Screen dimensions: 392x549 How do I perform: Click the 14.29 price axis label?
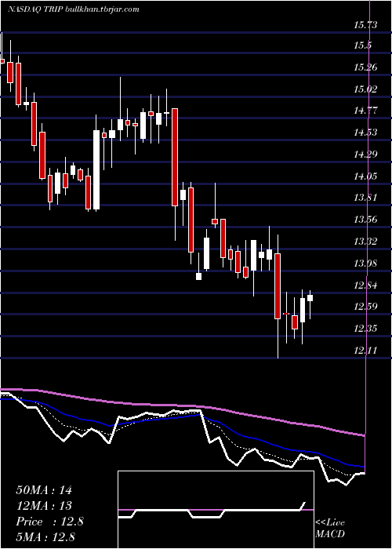click(x=366, y=154)
